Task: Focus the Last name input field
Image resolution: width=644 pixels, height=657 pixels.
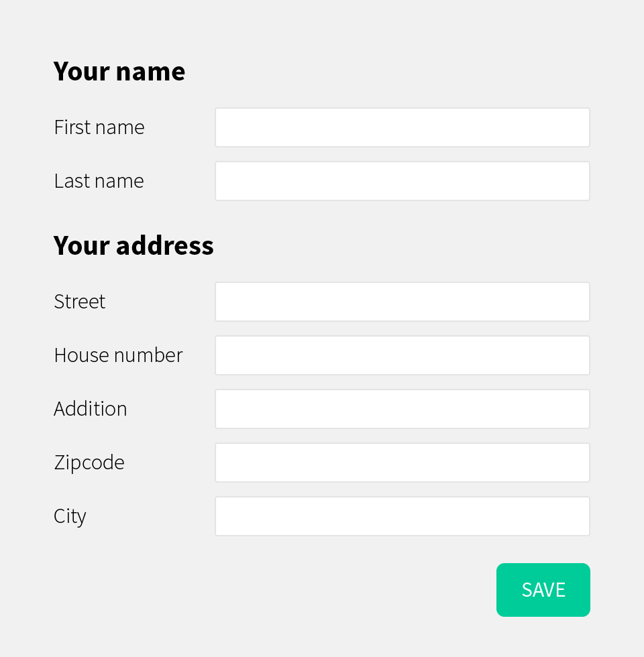Action: (402, 181)
